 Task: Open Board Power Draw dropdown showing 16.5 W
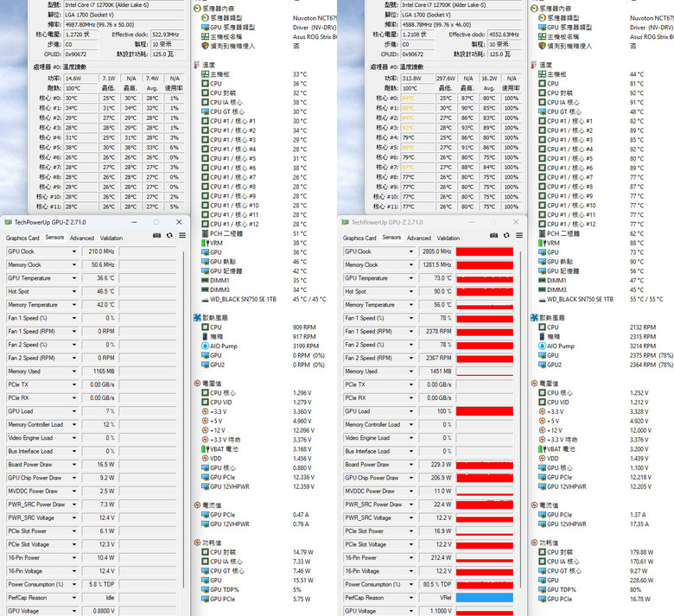tap(74, 464)
